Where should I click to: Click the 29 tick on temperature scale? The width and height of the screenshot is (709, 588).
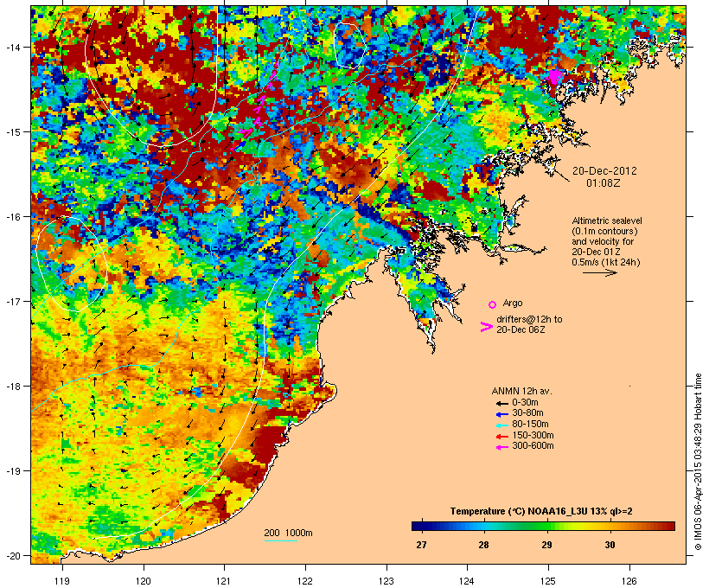point(546,545)
